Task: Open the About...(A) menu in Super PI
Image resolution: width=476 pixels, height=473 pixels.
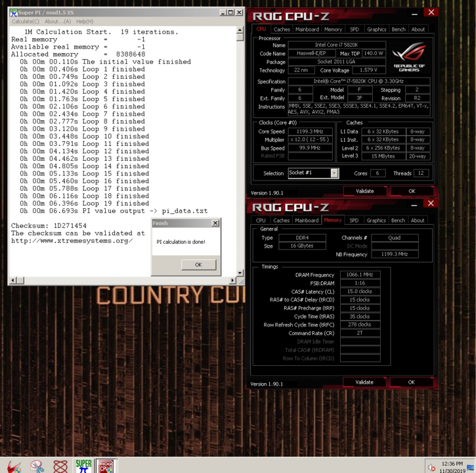Action: pos(58,22)
